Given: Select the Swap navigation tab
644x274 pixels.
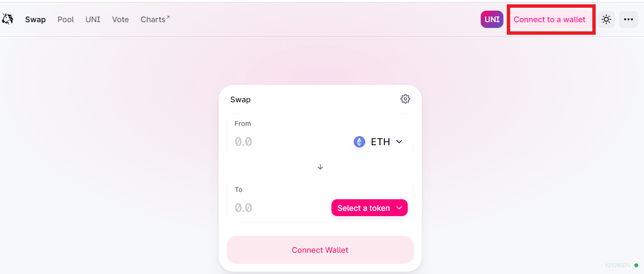Looking at the screenshot, I should (35, 19).
